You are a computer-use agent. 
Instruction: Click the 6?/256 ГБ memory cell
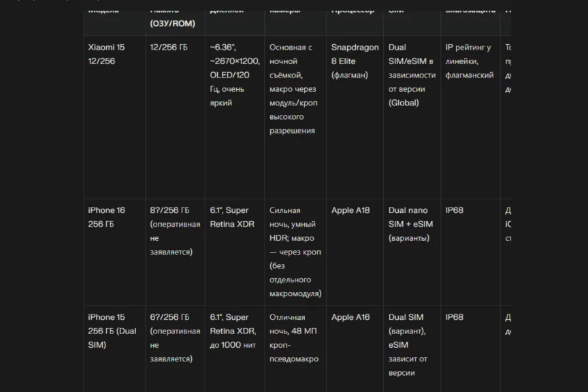175,338
